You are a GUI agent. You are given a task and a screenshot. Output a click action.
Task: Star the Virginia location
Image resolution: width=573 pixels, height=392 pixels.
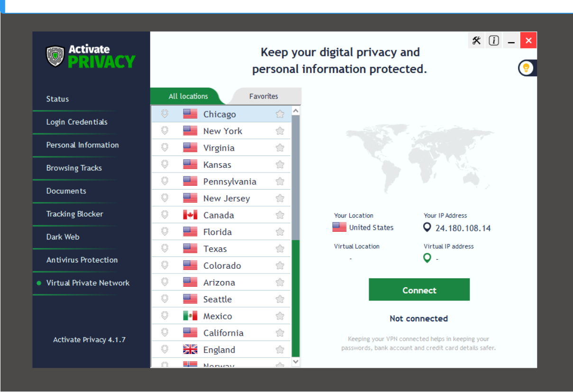click(x=280, y=148)
